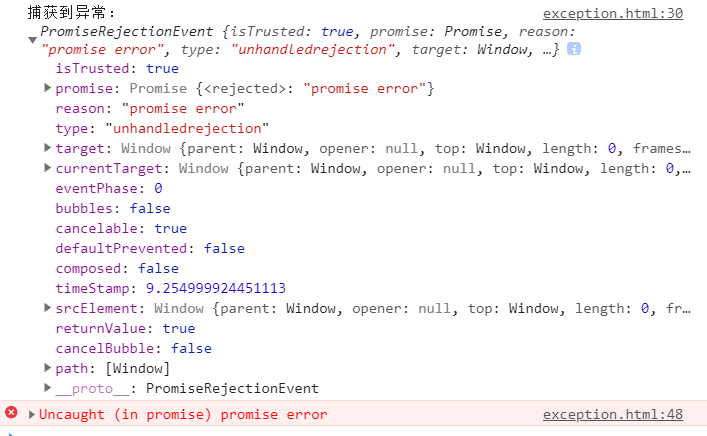Select the cancelable property row
The image size is (707, 436).
tap(121, 229)
